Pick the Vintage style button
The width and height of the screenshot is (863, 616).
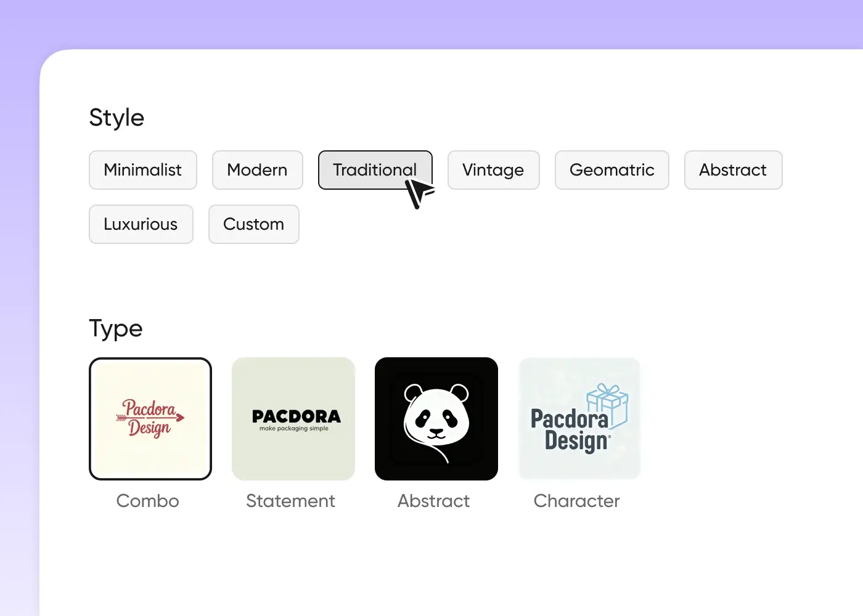[x=493, y=170]
